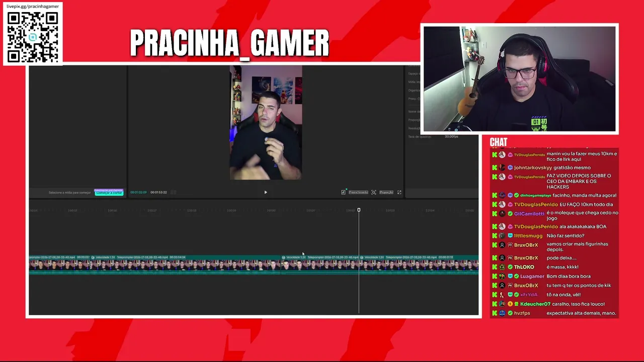This screenshot has height=362, width=644.
Task: Click the Kick badge icon beside hvzfps
Action: (495, 313)
